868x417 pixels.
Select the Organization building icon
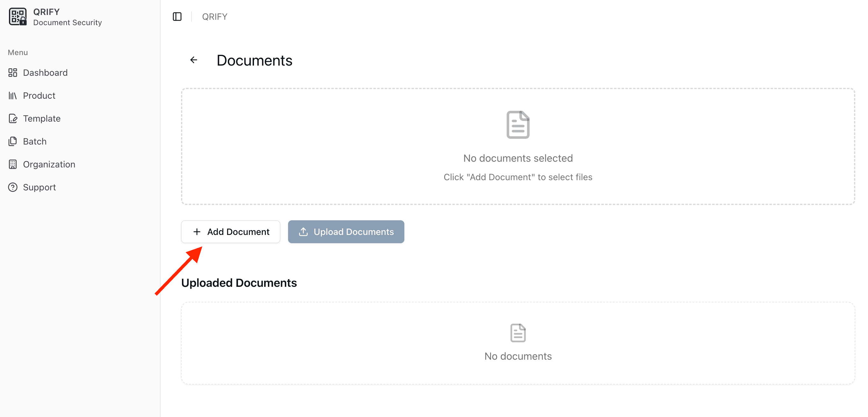[13, 164]
